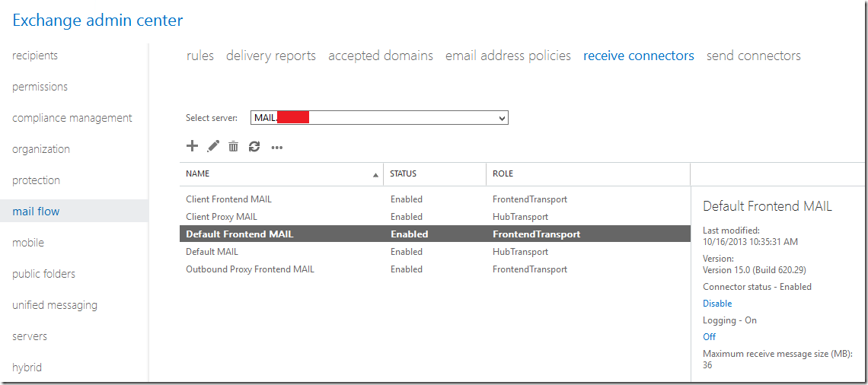Select Client Frontend MAIL connector row
868x385 pixels.
(x=435, y=199)
